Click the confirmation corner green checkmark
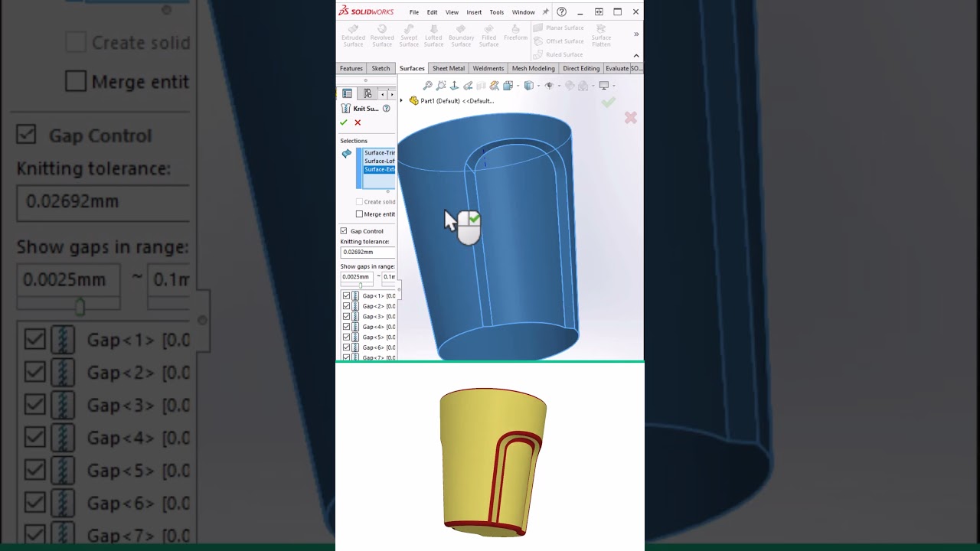The width and height of the screenshot is (980, 551). 608,103
